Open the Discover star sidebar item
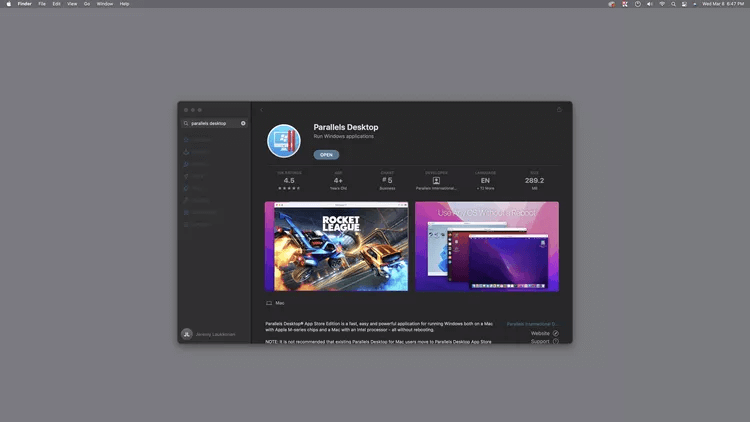The width and height of the screenshot is (750, 422). tap(197, 140)
